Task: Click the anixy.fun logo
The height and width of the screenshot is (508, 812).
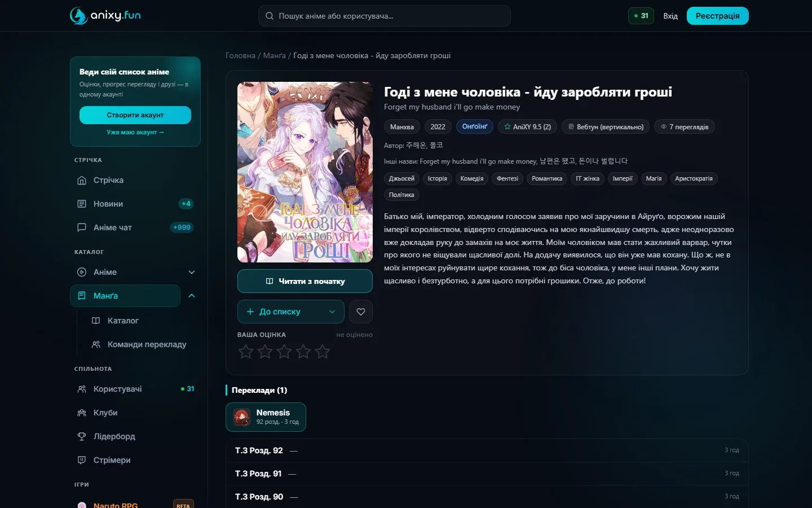Action: tap(105, 16)
